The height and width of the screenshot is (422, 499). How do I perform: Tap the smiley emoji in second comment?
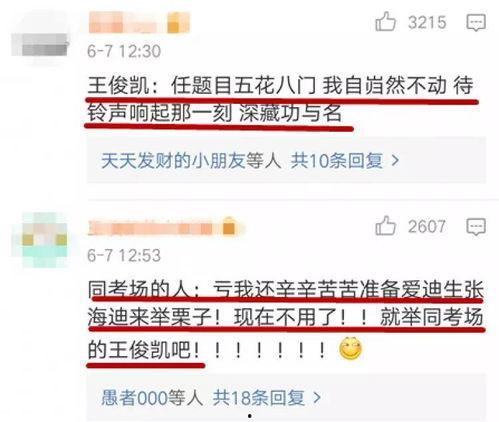350,348
